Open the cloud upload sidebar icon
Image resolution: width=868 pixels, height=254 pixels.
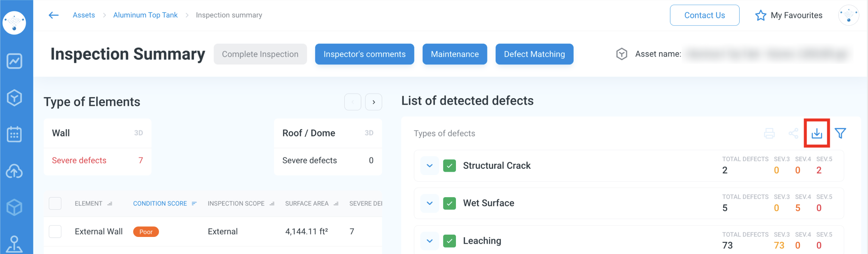14,171
